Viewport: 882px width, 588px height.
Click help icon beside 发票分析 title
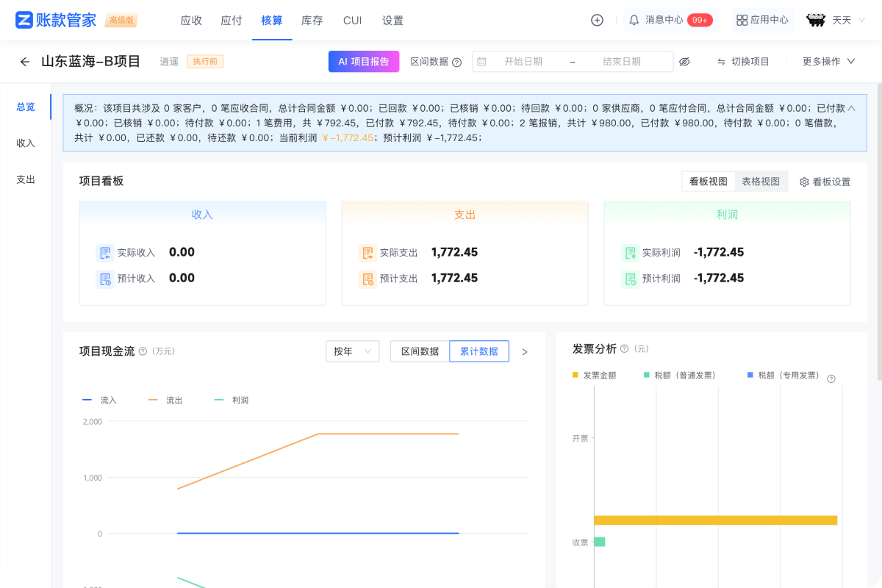point(624,348)
